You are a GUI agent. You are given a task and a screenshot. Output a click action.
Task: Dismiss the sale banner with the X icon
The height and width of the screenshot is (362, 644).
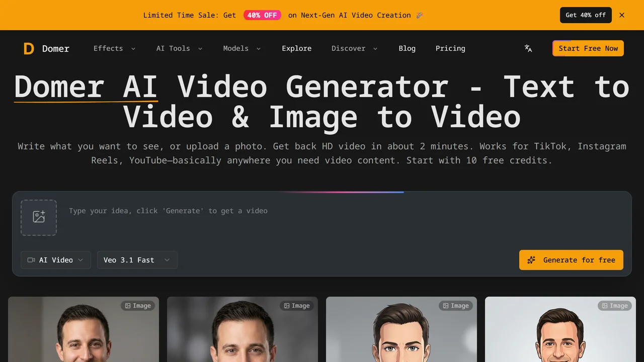click(622, 15)
